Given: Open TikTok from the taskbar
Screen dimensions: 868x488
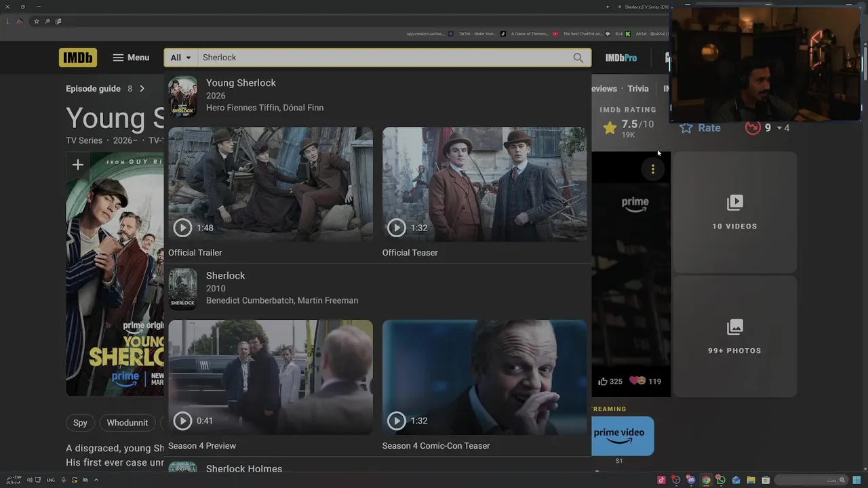Looking at the screenshot, I should point(661,480).
